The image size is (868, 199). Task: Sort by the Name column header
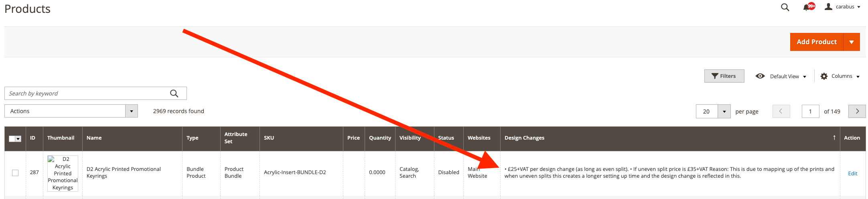[94, 138]
